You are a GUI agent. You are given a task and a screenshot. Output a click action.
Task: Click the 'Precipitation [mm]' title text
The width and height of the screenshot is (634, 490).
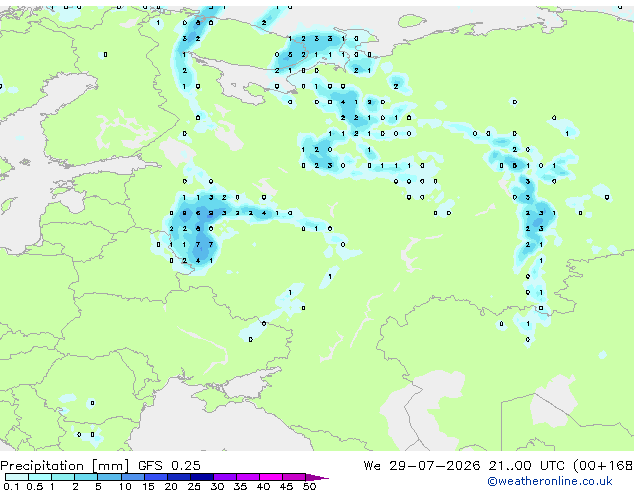pos(65,466)
